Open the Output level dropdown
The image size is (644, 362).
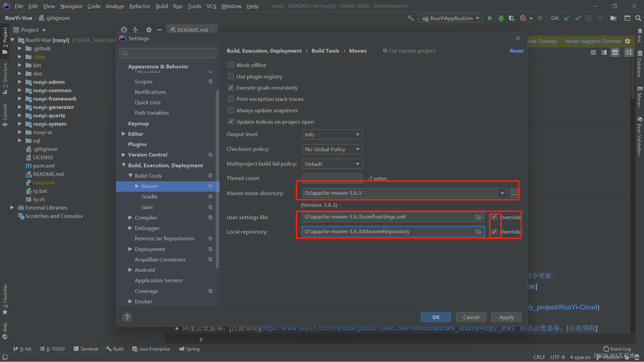click(x=332, y=134)
